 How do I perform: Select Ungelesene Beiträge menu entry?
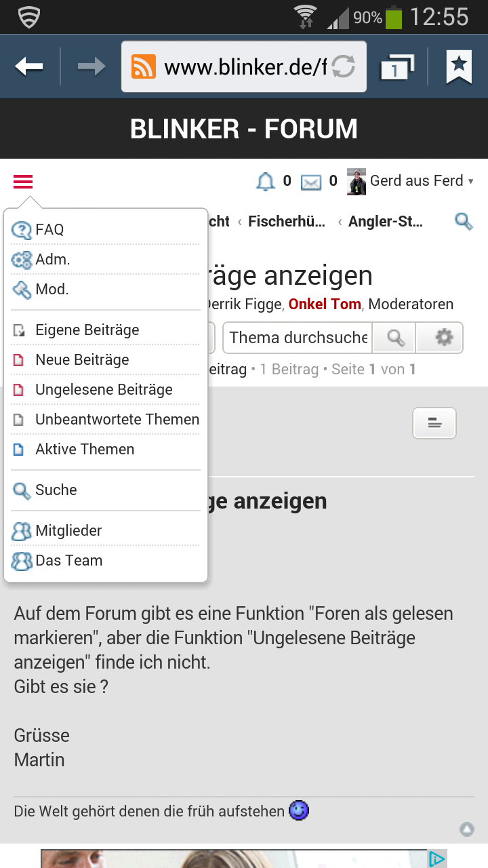105,389
